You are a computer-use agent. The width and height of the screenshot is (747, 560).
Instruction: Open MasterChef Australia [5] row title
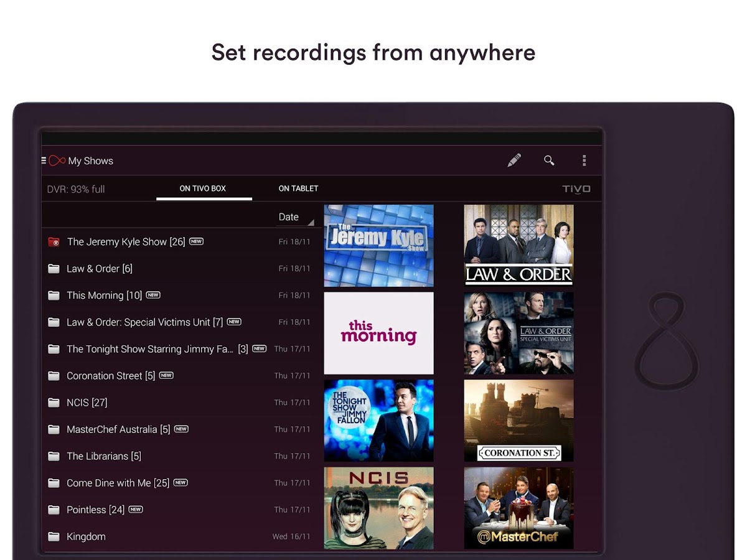pyautogui.click(x=118, y=429)
